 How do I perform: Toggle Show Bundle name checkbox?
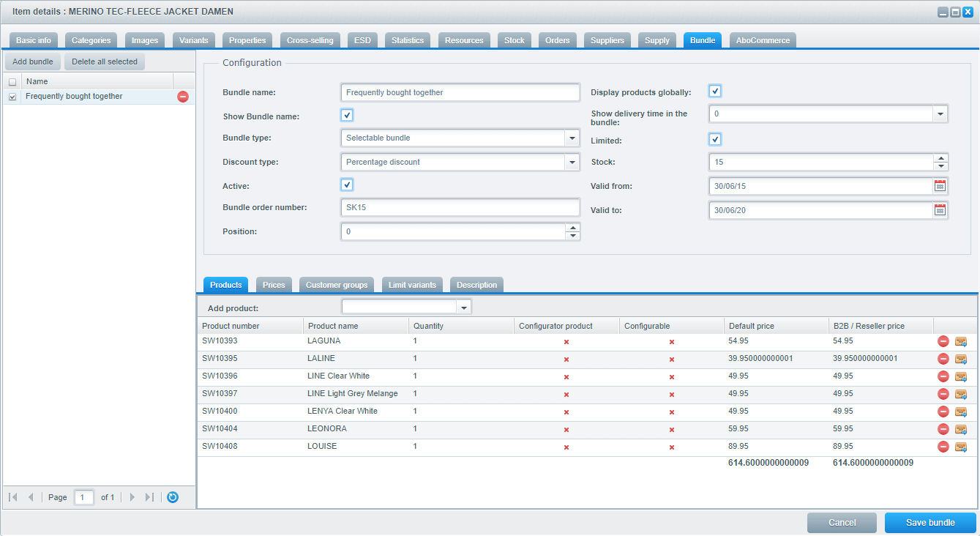pos(347,116)
